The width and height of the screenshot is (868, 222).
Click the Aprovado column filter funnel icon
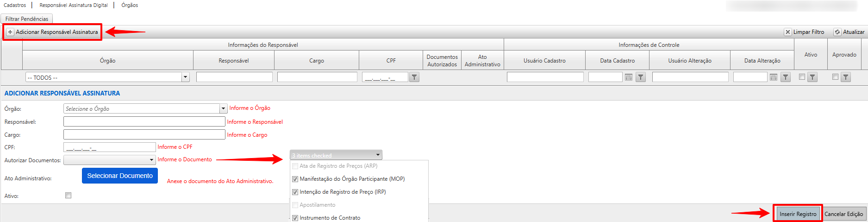[846, 77]
